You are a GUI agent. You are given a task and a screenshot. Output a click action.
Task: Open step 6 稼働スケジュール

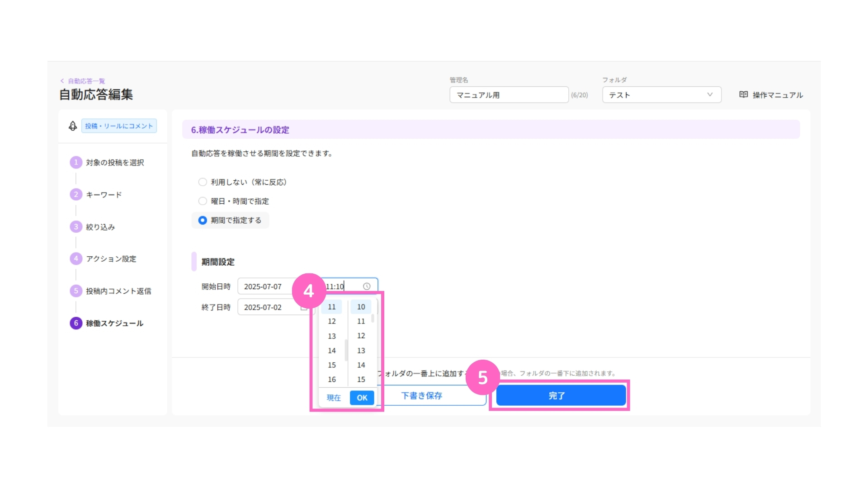coord(107,323)
